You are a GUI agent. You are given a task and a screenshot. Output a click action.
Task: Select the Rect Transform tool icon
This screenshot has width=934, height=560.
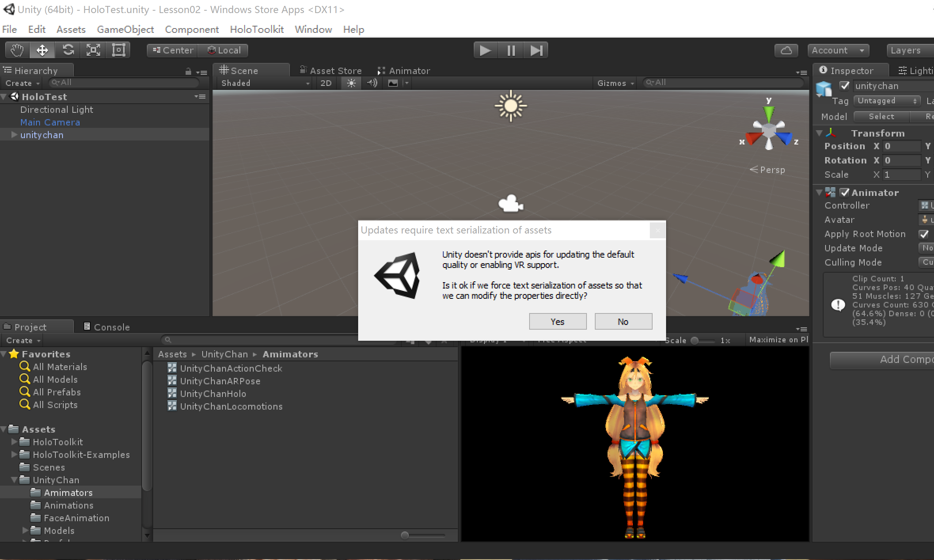118,50
